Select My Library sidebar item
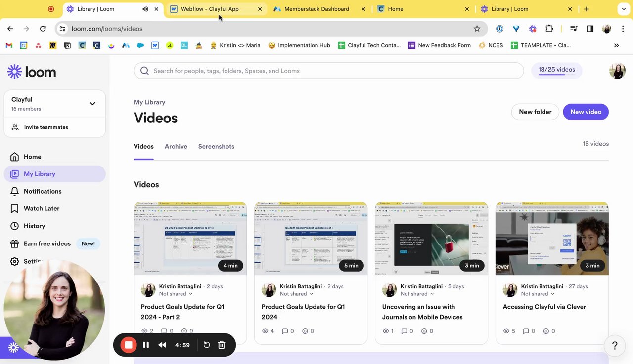 tap(54, 174)
